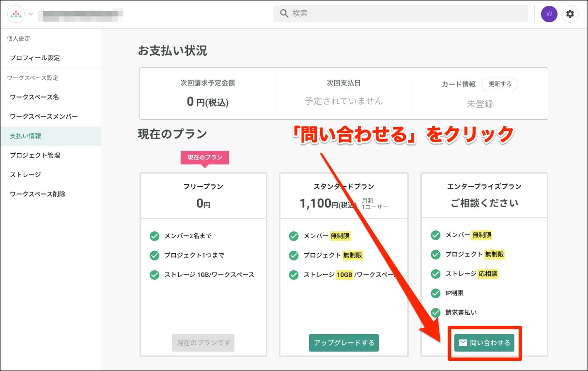Image resolution: width=588 pixels, height=371 pixels.
Task: Open settings via the gear icon
Action: tap(570, 14)
